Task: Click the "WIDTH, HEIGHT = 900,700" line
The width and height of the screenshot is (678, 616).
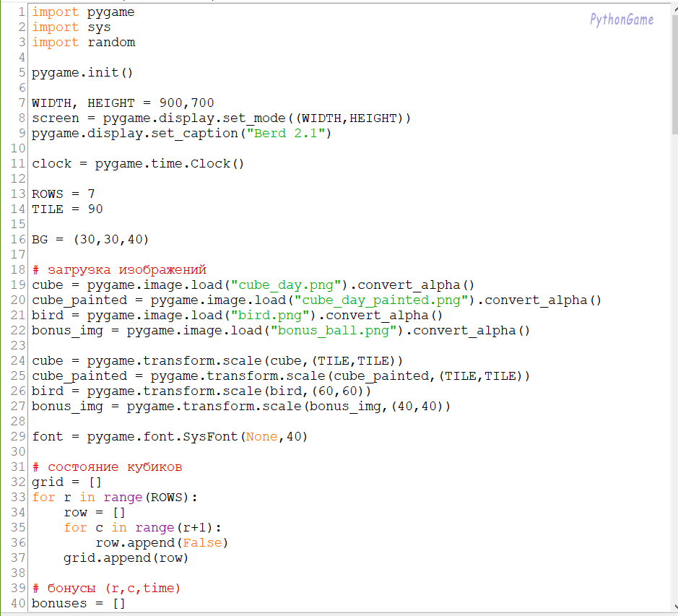Action: [x=123, y=103]
